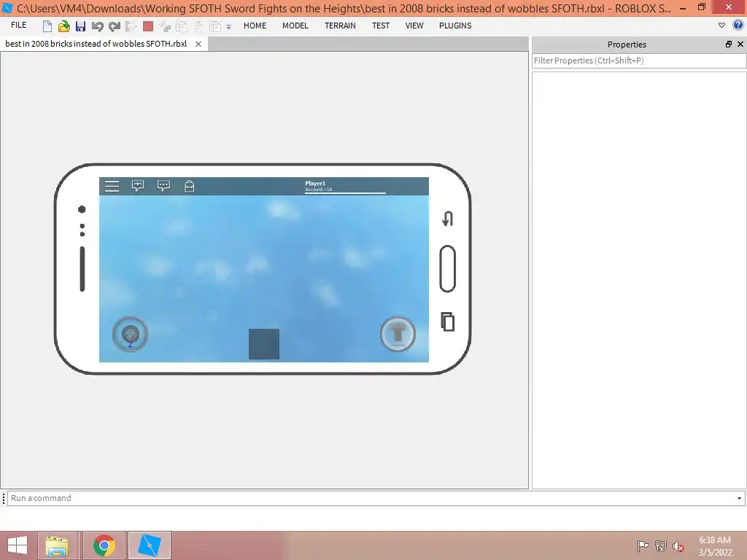Switch to the MODEL ribbon tab
The width and height of the screenshot is (747, 560).
pos(295,26)
